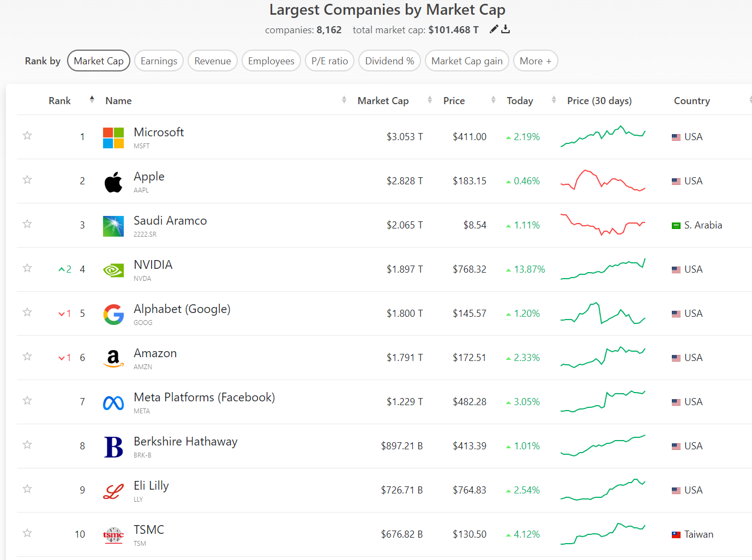752x560 pixels.
Task: Switch ranking to Earnings
Action: 159,61
